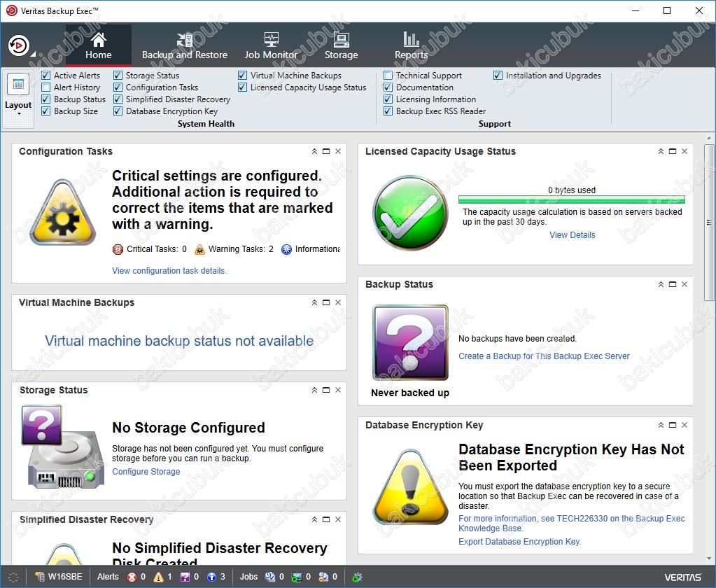The image size is (716, 588).
Task: Close the Storage Status panel
Action: (x=338, y=391)
